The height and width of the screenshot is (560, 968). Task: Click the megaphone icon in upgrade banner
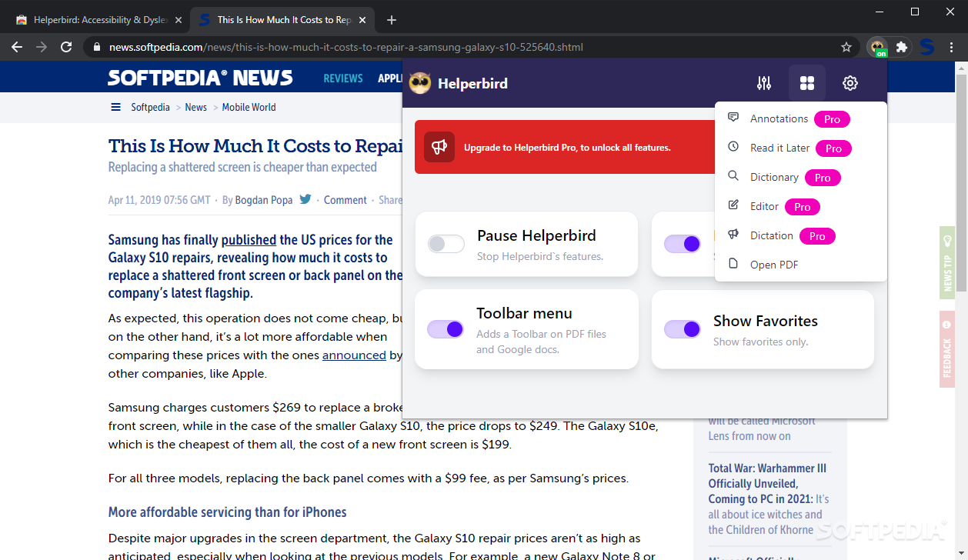(439, 147)
